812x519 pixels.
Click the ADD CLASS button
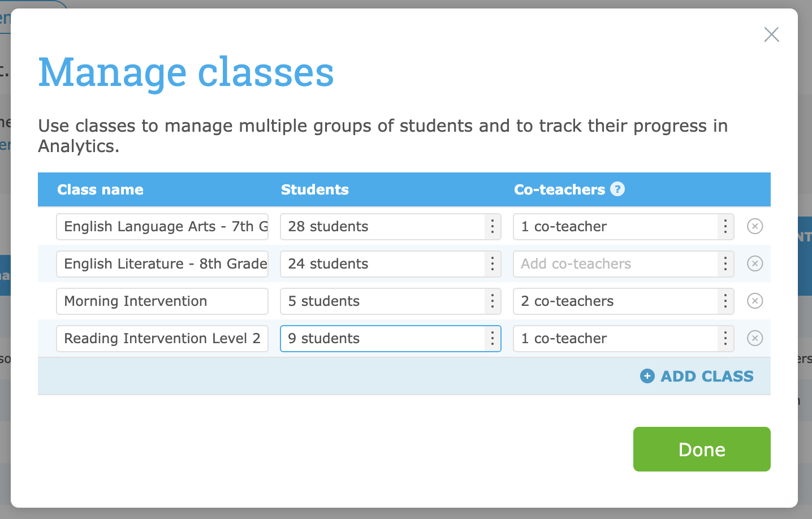[x=697, y=376]
